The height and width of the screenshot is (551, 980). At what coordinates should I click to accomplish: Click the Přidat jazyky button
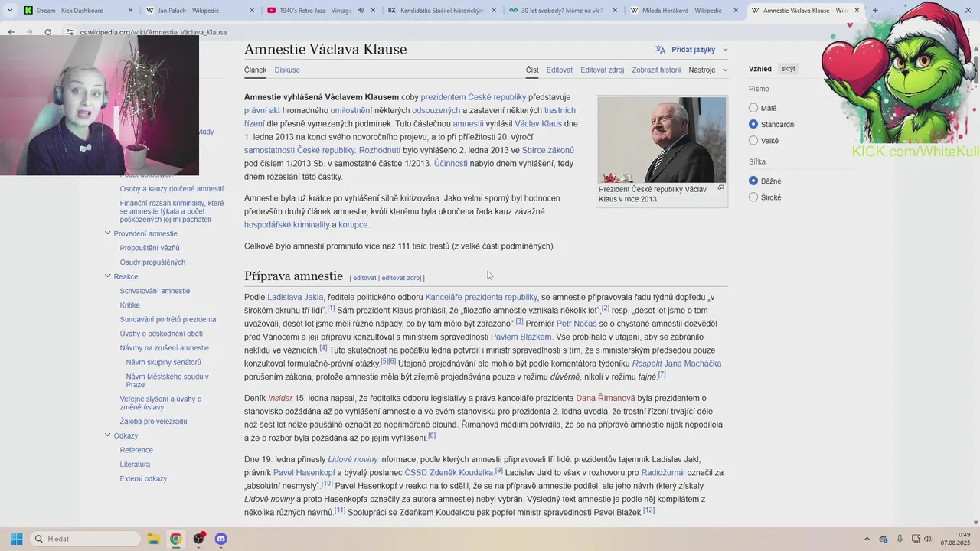[x=693, y=49]
